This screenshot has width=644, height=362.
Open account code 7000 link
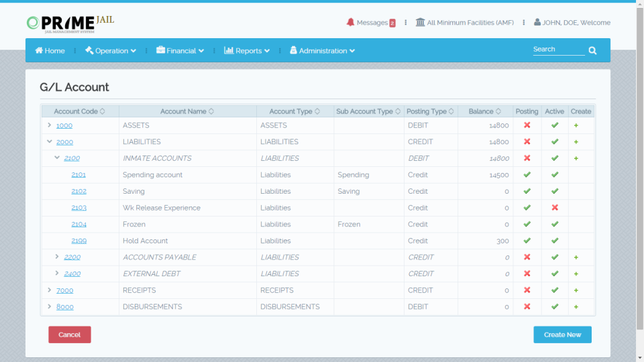64,290
